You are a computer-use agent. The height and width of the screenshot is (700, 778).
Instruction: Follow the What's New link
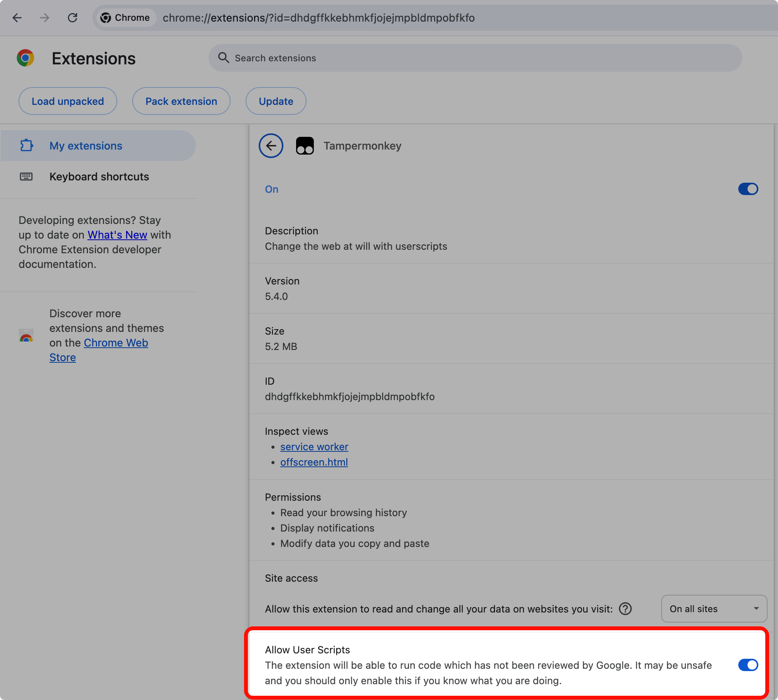coord(117,235)
